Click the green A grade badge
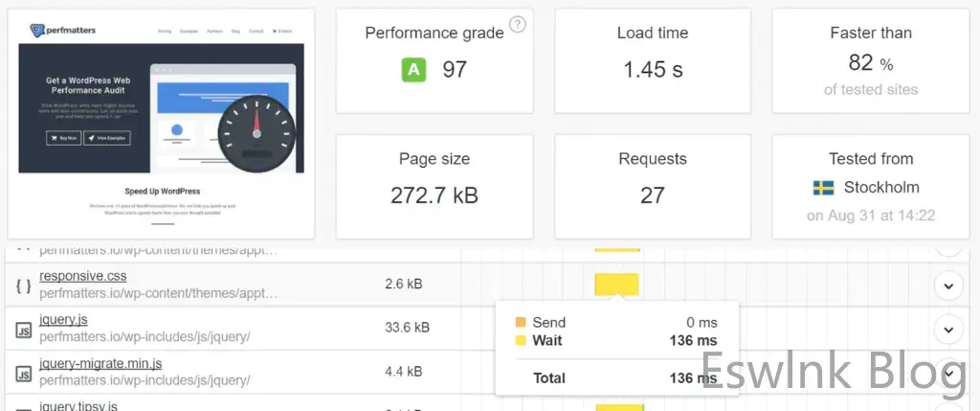This screenshot has height=411, width=980. (413, 69)
